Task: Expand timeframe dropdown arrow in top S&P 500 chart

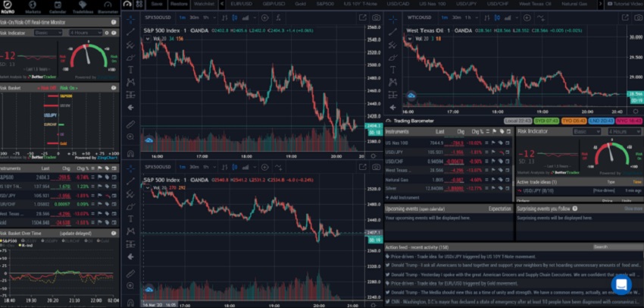Action: pos(214,17)
